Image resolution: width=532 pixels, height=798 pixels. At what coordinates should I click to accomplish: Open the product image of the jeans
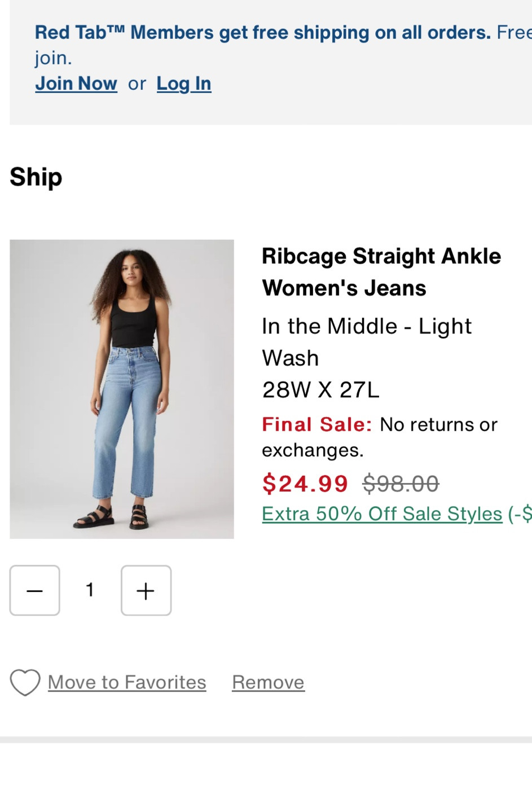coord(121,388)
